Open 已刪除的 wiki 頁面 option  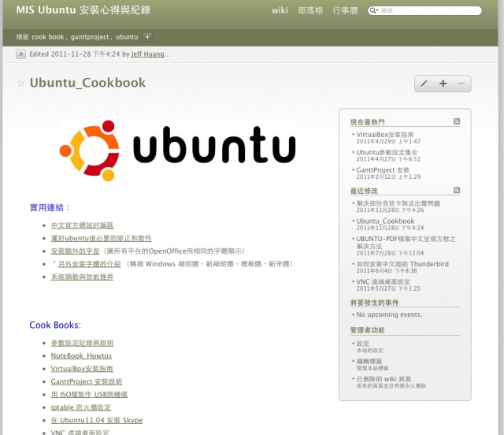click(384, 379)
